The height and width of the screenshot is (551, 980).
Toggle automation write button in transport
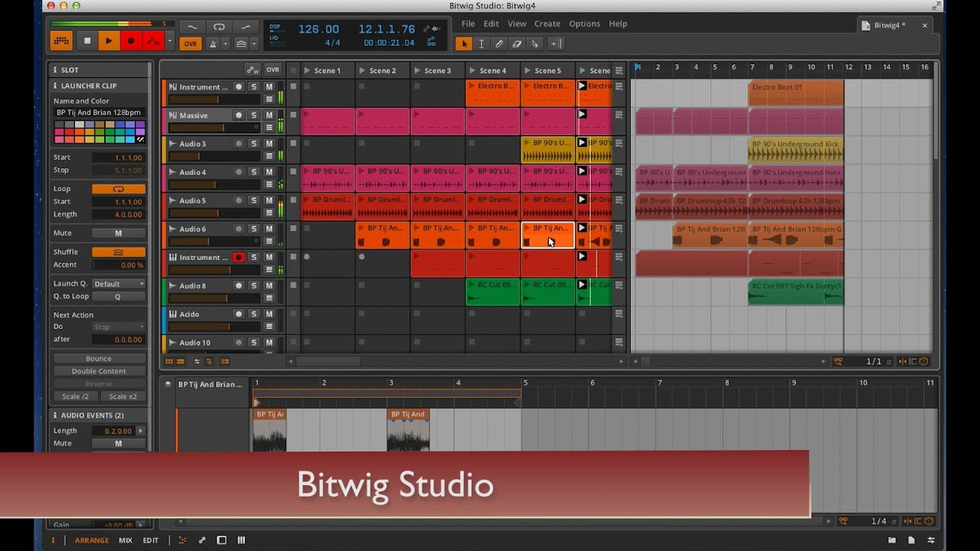tap(153, 41)
